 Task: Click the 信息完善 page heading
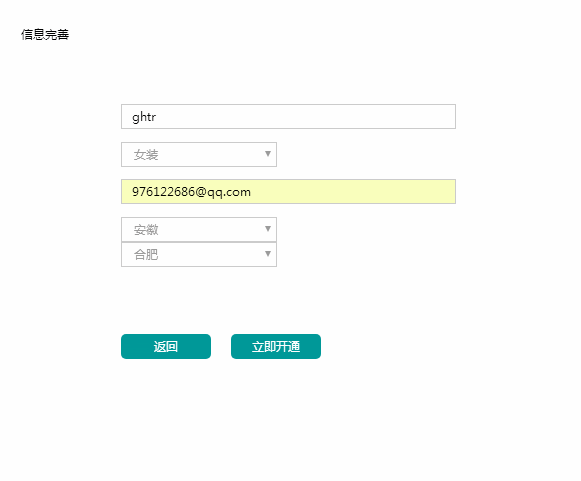pyautogui.click(x=45, y=34)
